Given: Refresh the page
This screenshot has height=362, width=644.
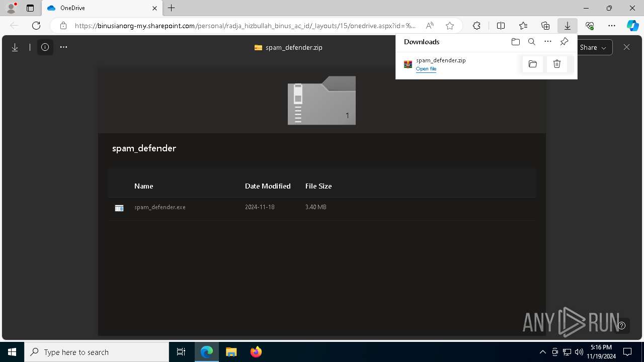Looking at the screenshot, I should tap(36, 26).
